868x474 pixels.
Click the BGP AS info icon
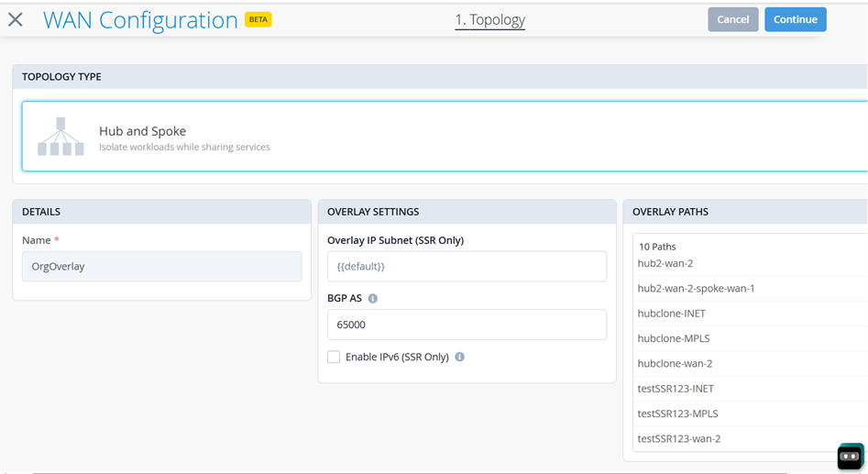click(373, 299)
